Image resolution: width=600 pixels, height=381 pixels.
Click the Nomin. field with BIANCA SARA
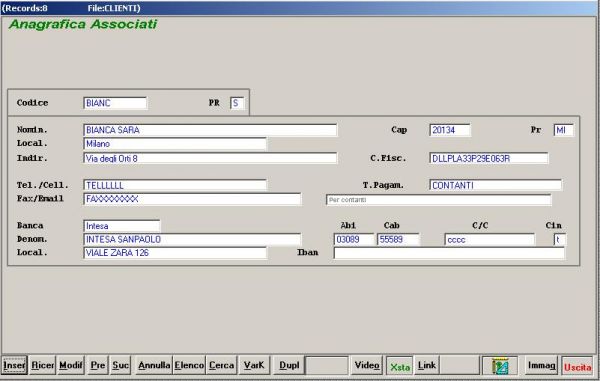(x=210, y=130)
